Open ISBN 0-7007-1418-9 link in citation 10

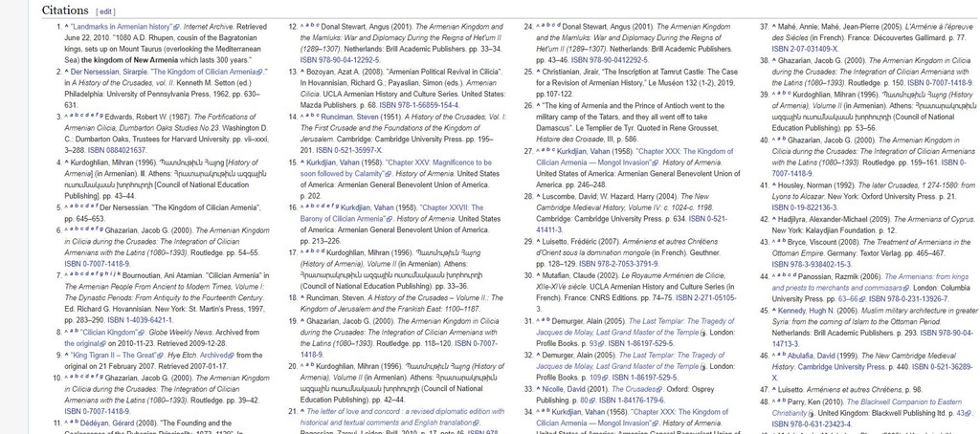pyautogui.click(x=98, y=411)
